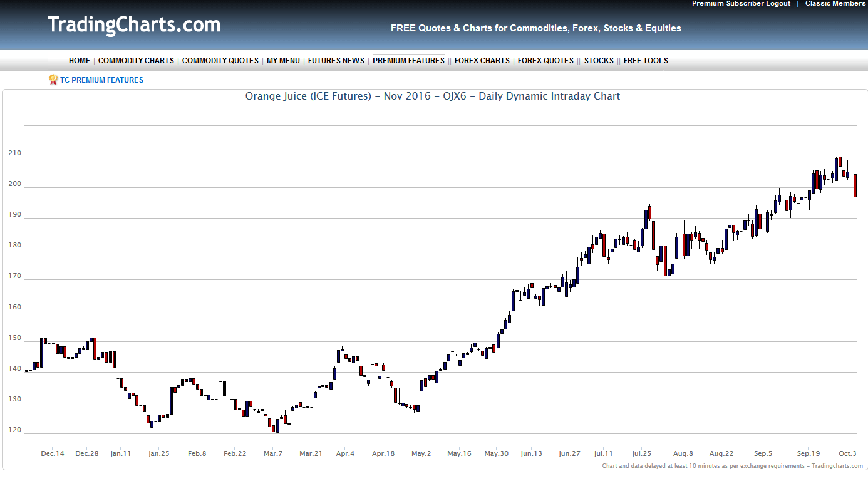The image size is (868, 486).
Task: Select the Mar.7 date label on the axis
Action: pyautogui.click(x=272, y=453)
